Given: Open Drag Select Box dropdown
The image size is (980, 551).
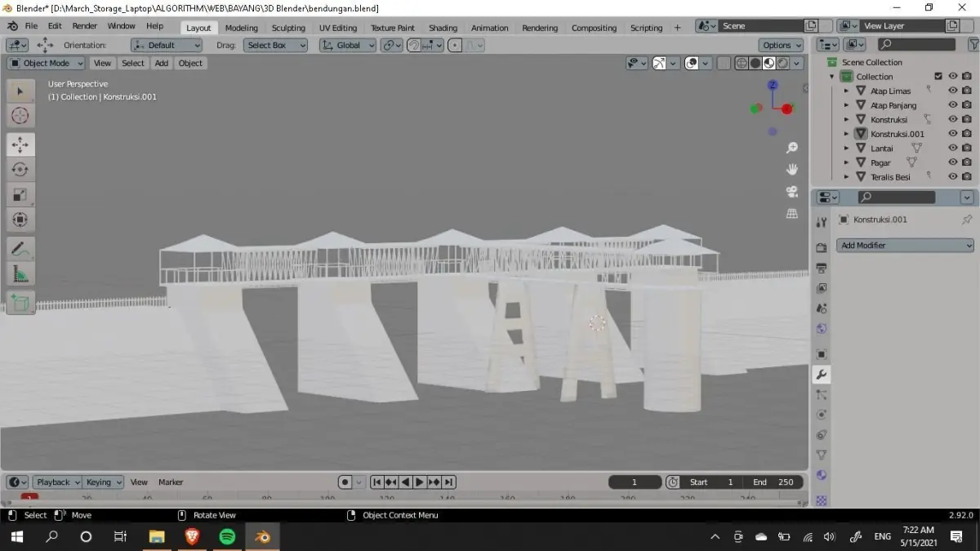Looking at the screenshot, I should (x=275, y=45).
